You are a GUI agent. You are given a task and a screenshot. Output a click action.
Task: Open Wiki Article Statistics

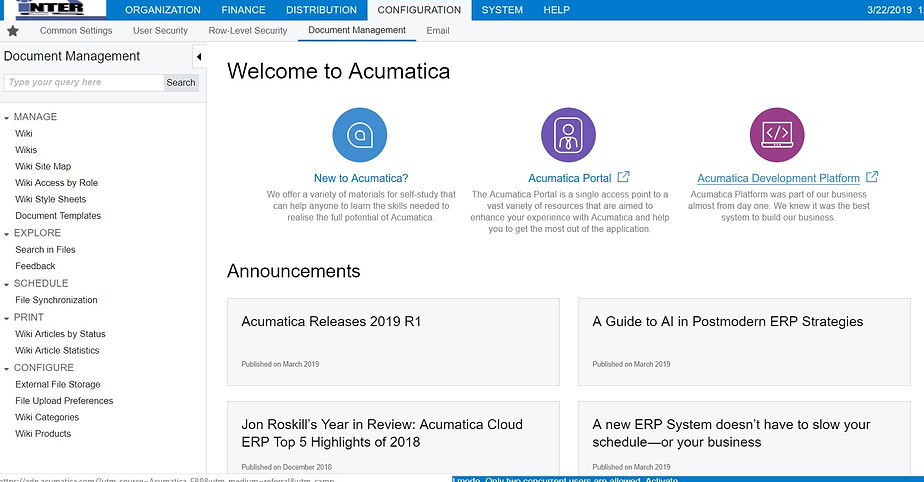point(57,350)
